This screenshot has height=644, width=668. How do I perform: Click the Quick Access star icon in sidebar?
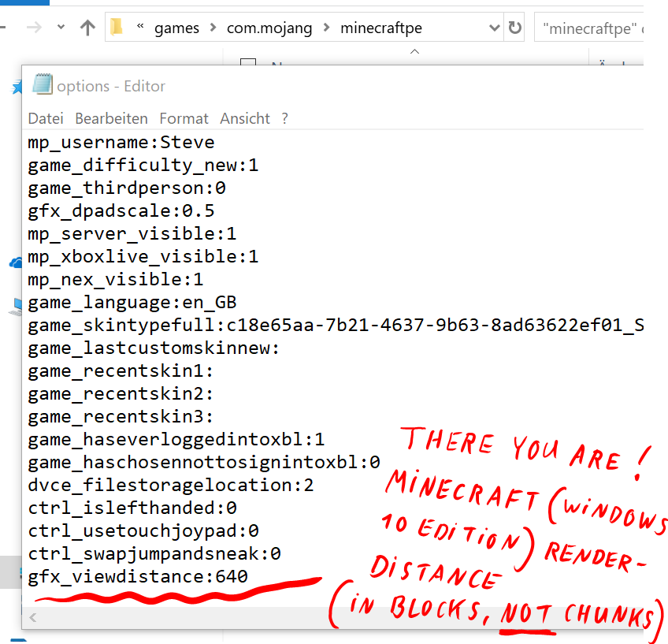[x=16, y=87]
